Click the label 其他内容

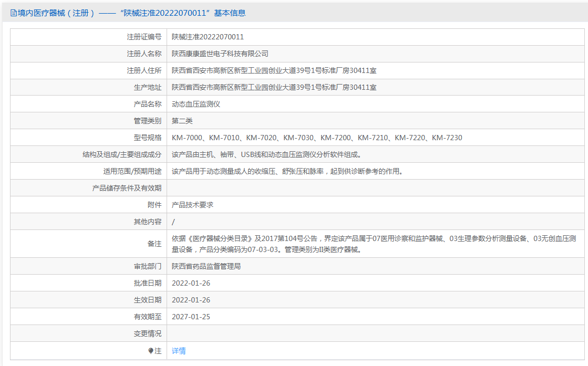[x=147, y=222]
